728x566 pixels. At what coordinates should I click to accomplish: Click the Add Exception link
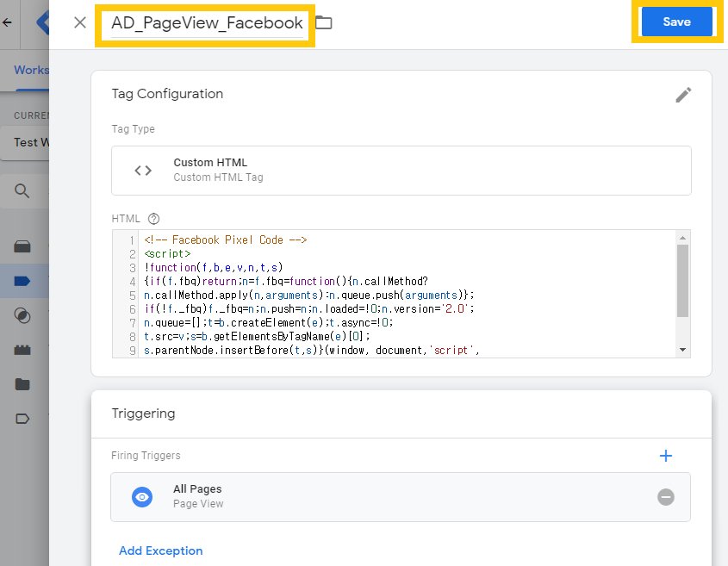(x=160, y=550)
